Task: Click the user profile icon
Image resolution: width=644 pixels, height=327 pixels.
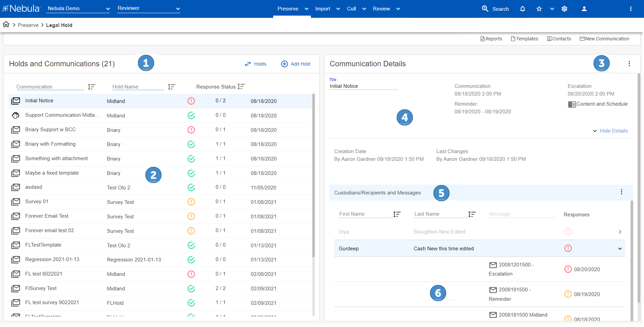Action: [584, 9]
